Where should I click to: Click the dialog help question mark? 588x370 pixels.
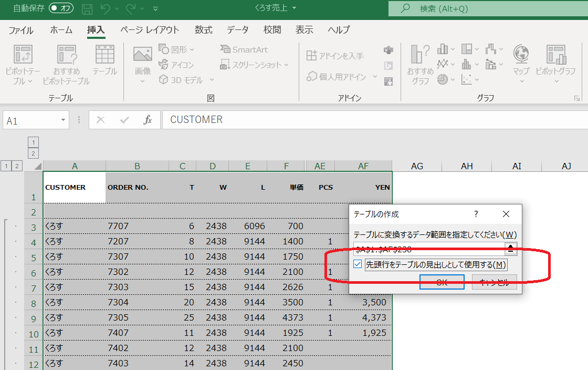476,214
